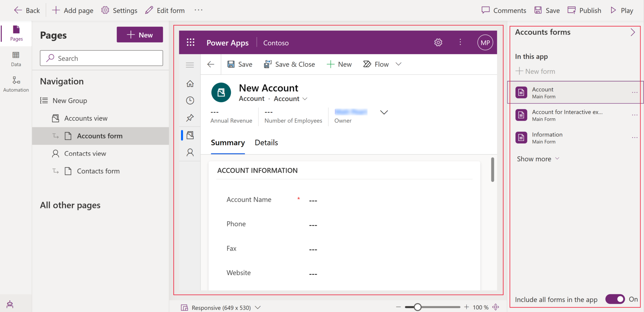644x312 pixels.
Task: Click fit-to-screen icon beside zoom percentage
Action: pyautogui.click(x=496, y=307)
